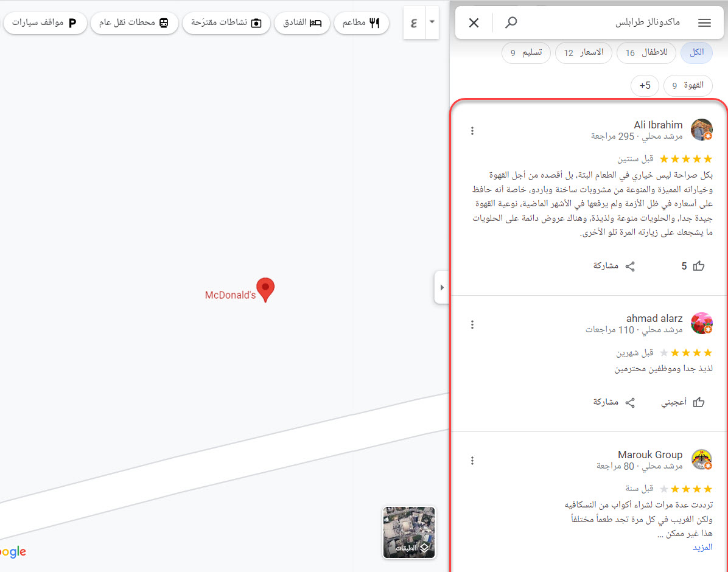Click the مواقف سيارات parking chip
This screenshot has height=572, width=728.
coord(46,23)
